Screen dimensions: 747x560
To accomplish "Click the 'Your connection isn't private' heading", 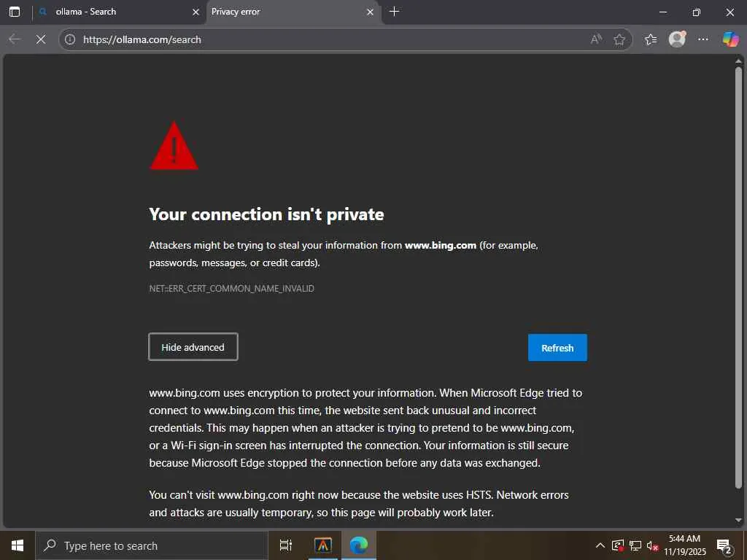I will coord(266,214).
